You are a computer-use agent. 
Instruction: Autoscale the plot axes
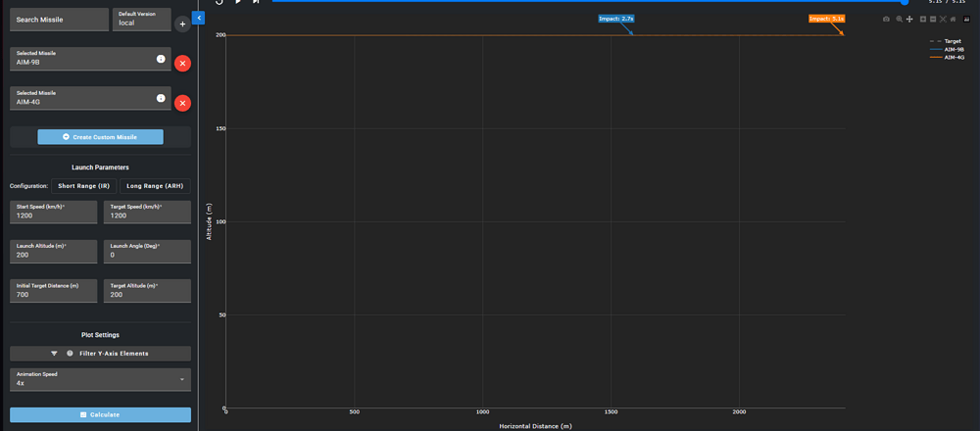[x=943, y=20]
